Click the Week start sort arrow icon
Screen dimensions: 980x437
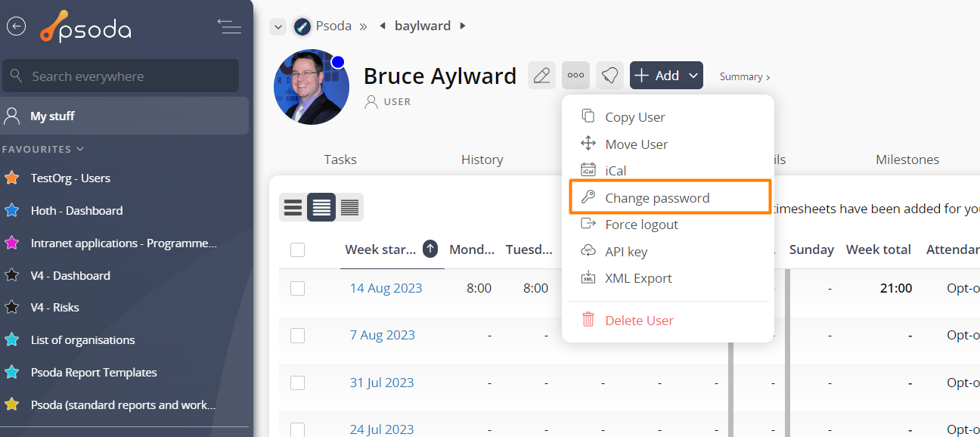(430, 249)
